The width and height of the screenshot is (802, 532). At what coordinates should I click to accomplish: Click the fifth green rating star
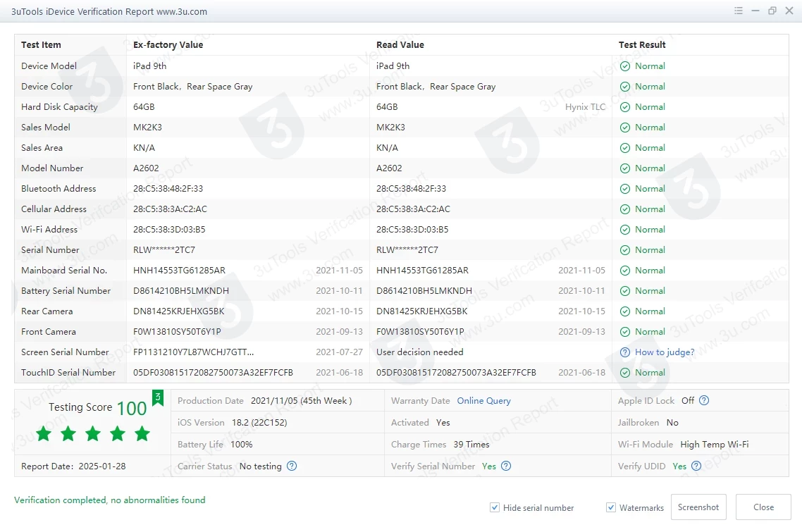(x=142, y=434)
